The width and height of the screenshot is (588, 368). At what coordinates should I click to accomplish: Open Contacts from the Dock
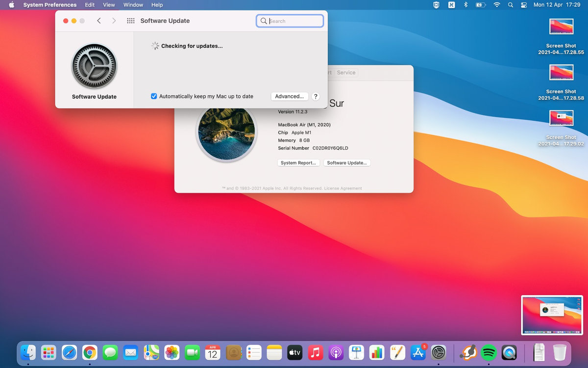(234, 352)
